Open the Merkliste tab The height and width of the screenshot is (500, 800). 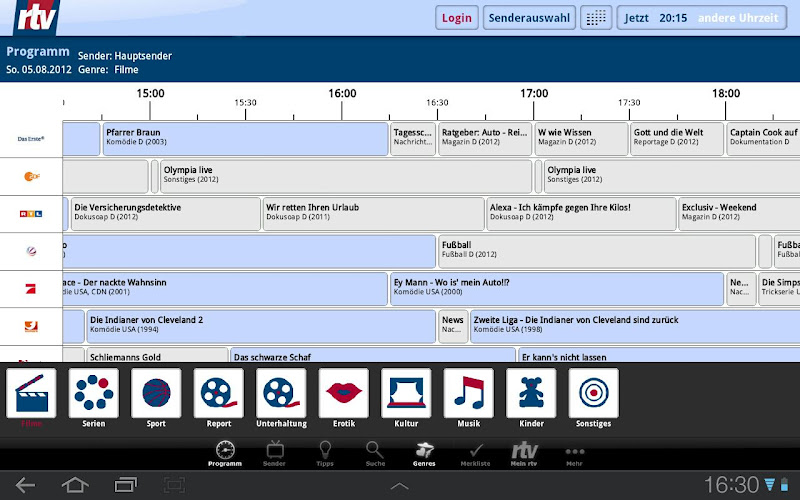476,454
